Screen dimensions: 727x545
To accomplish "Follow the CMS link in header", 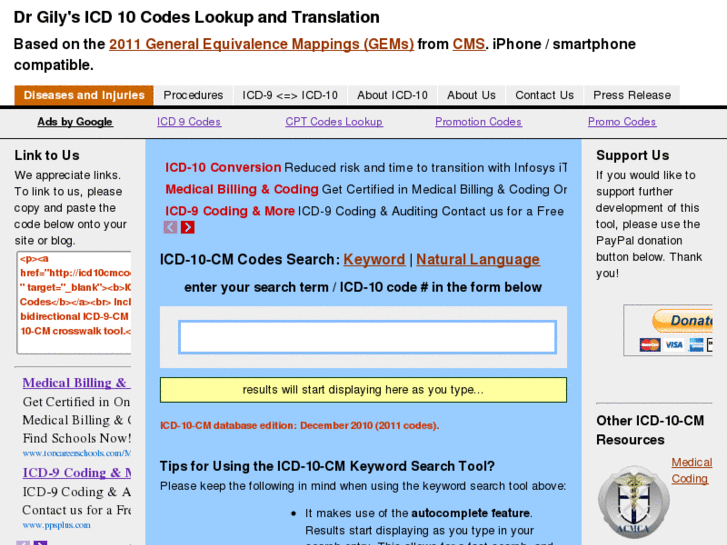I will [468, 44].
